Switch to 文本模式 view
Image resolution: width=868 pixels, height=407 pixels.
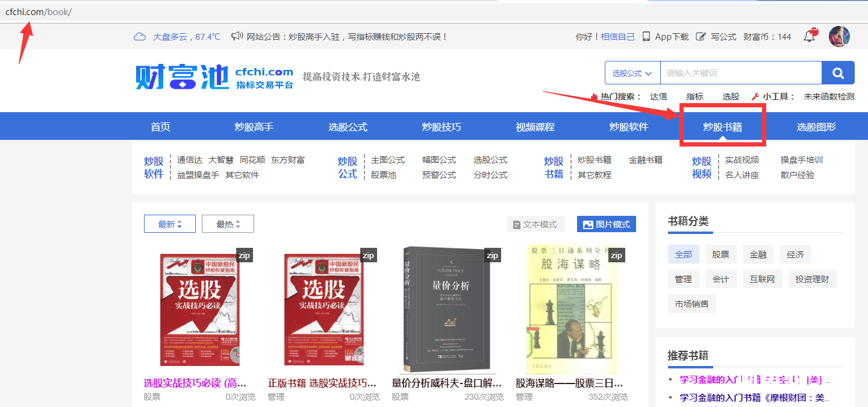click(535, 224)
